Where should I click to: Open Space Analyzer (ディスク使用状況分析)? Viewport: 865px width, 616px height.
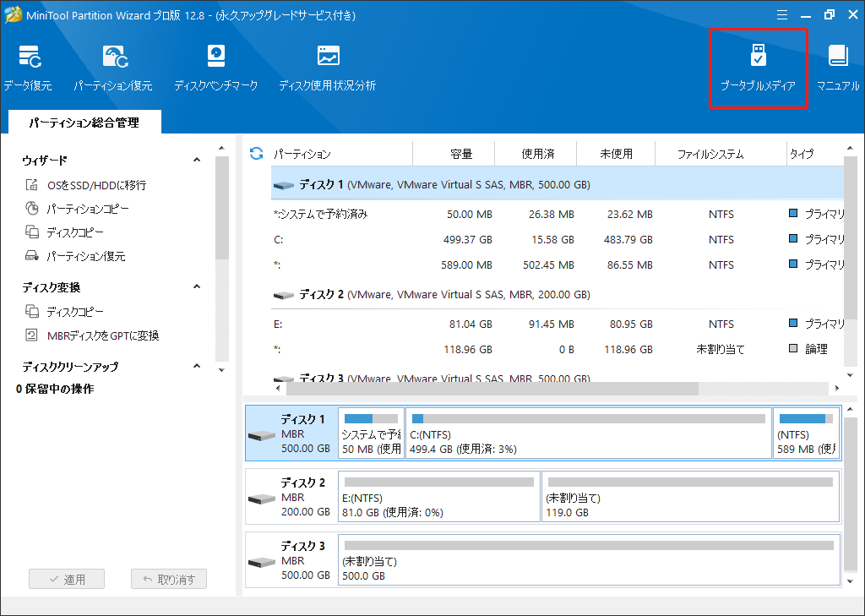coord(328,68)
